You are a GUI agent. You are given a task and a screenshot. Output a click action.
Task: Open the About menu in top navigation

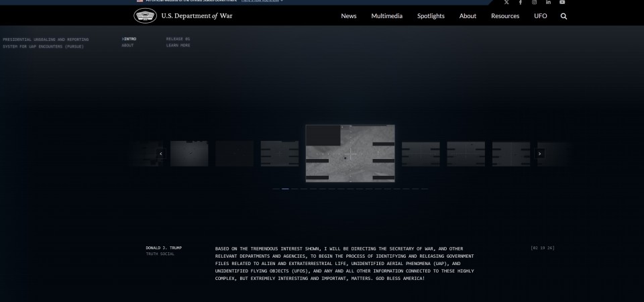pyautogui.click(x=468, y=16)
